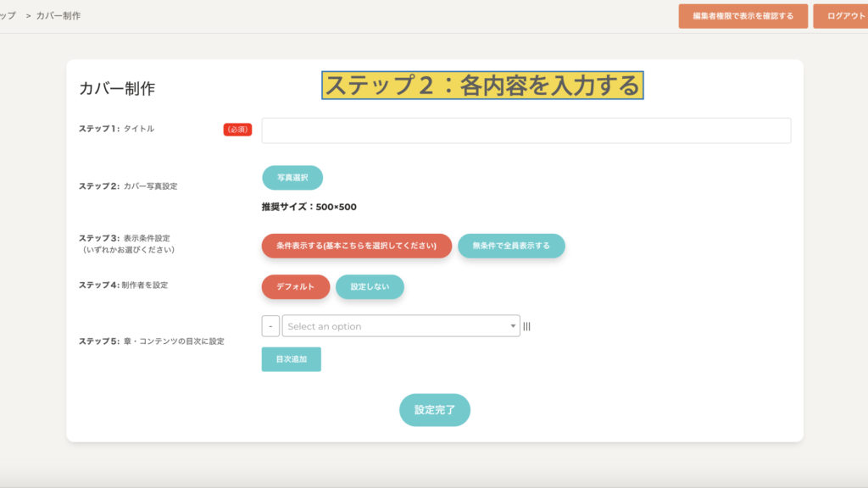The image size is (868, 488).
Task: Click the dropdown arrow of the table-of-contents selector
Action: point(513,326)
